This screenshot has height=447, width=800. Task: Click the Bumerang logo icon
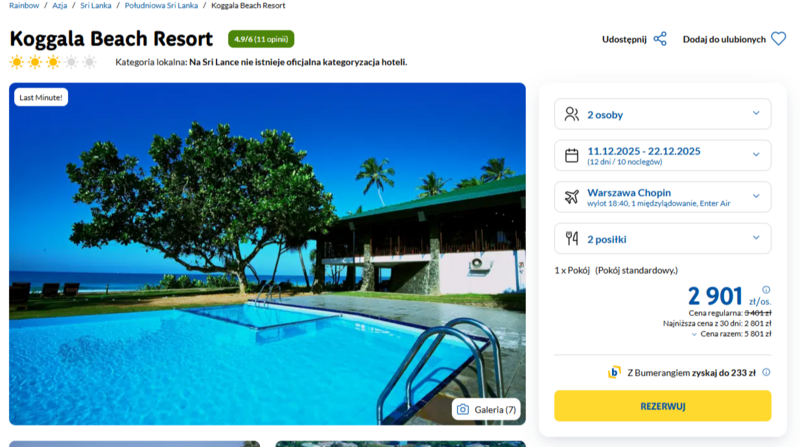point(614,372)
